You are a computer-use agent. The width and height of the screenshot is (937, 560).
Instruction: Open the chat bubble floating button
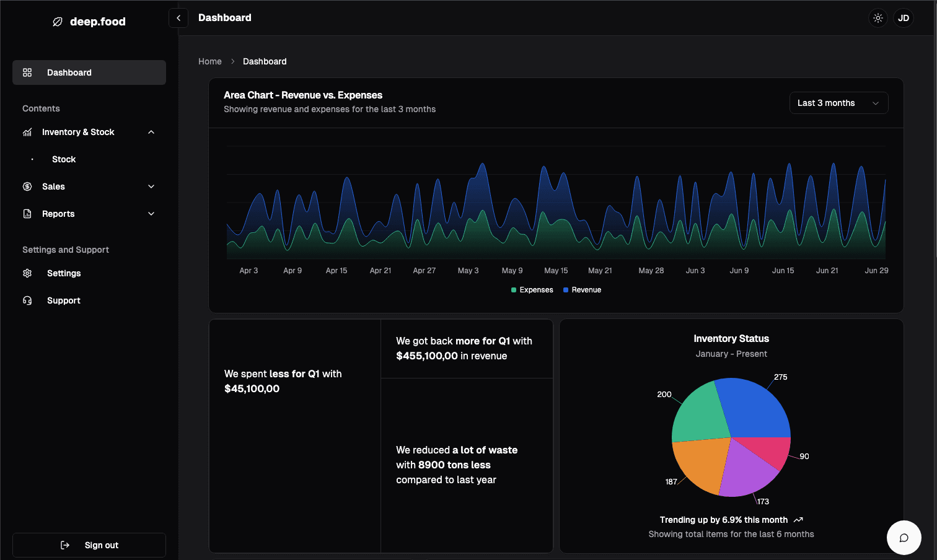[904, 538]
